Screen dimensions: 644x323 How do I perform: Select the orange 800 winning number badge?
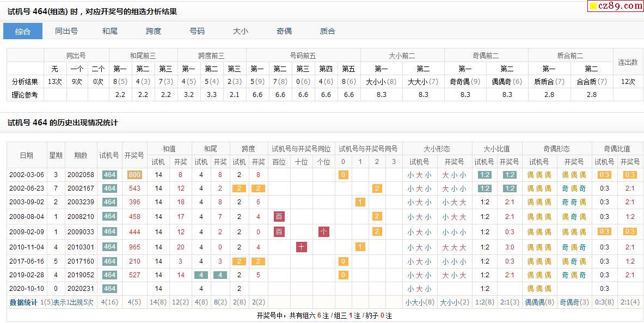click(134, 175)
